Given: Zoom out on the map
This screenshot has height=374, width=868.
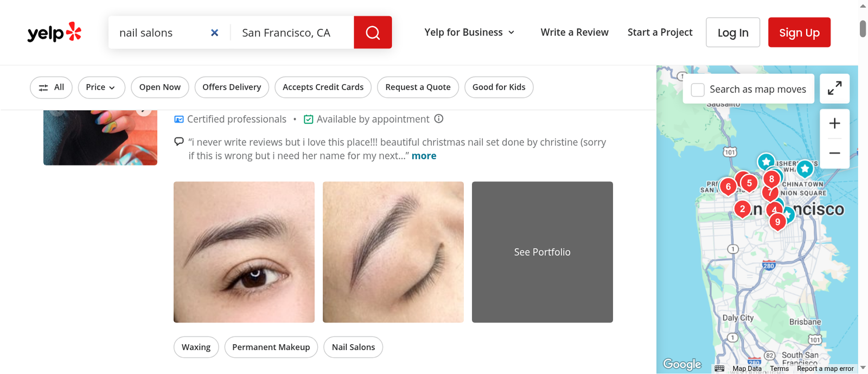Looking at the screenshot, I should [x=834, y=153].
